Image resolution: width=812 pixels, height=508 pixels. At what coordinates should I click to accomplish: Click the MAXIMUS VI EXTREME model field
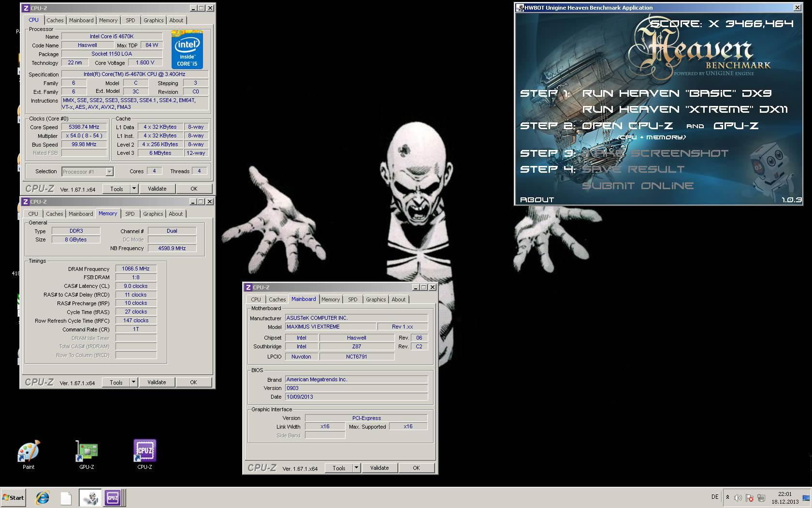(x=330, y=327)
